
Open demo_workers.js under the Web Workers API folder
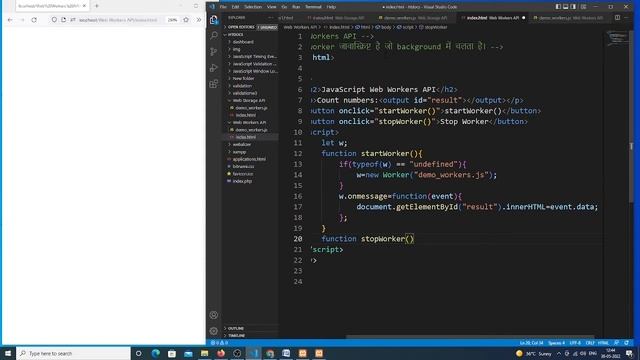point(251,130)
